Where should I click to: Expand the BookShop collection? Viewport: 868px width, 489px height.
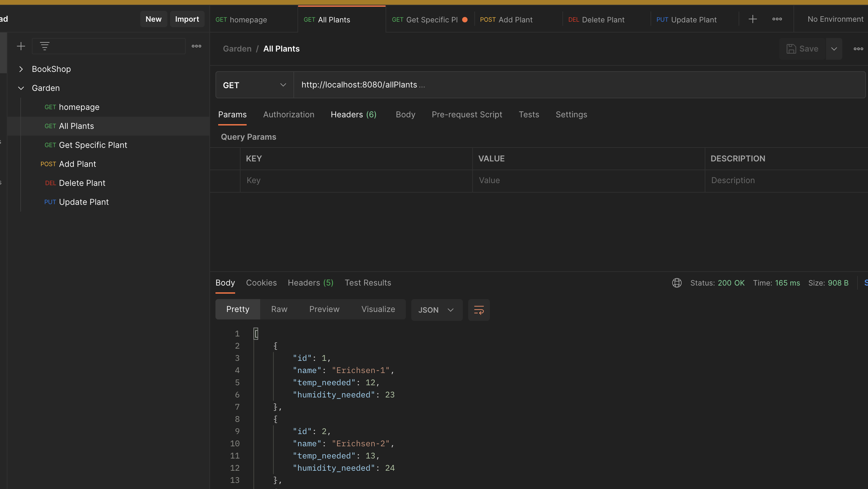tap(21, 69)
